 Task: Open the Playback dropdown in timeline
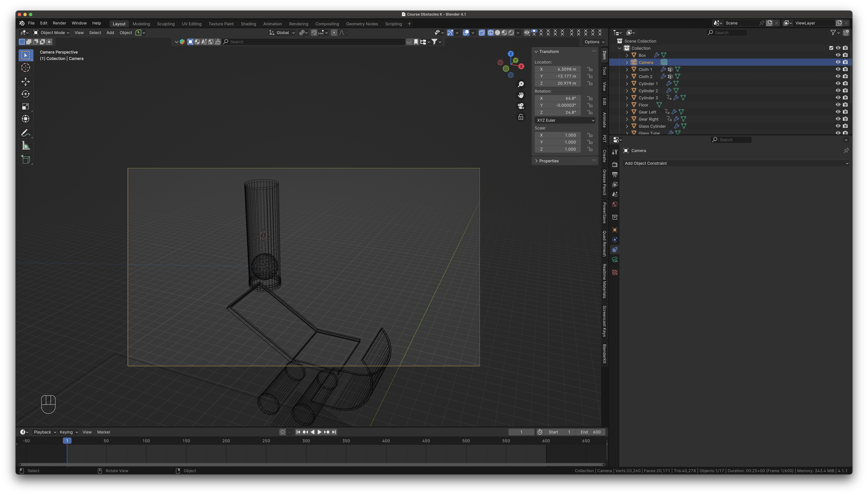45,432
